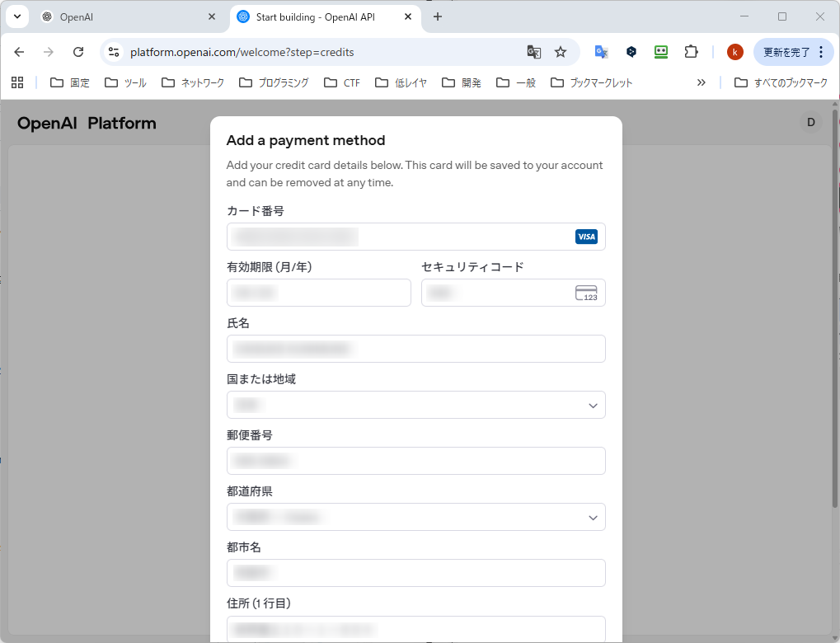Open the Extensions puzzle piece menu

pos(691,51)
